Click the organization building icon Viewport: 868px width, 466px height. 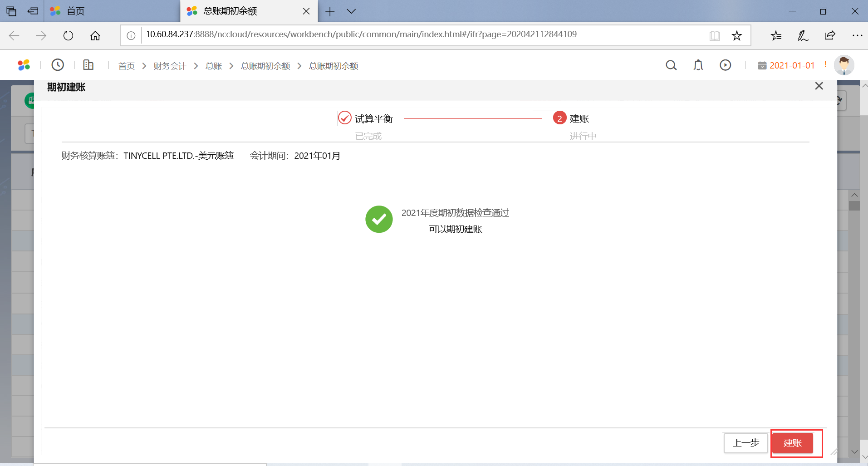point(88,65)
